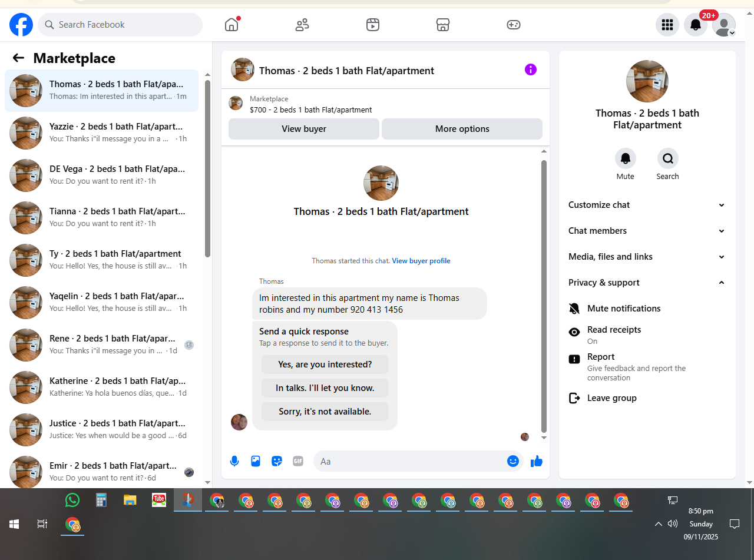Viewport: 754px width, 560px height.
Task: Open the Windows Start menu
Action: pyautogui.click(x=14, y=523)
